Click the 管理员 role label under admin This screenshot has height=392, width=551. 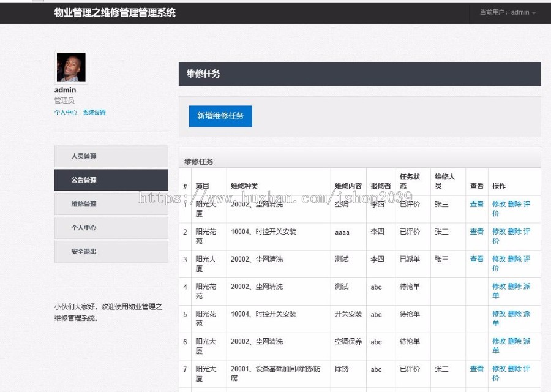64,100
